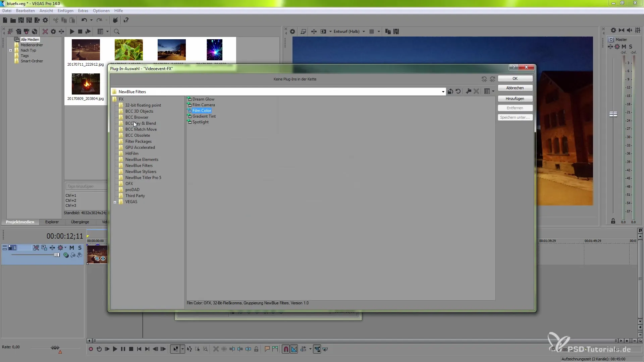Viewport: 644px width, 362px height.
Task: Mute track 1 with M button
Action: (x=71, y=248)
